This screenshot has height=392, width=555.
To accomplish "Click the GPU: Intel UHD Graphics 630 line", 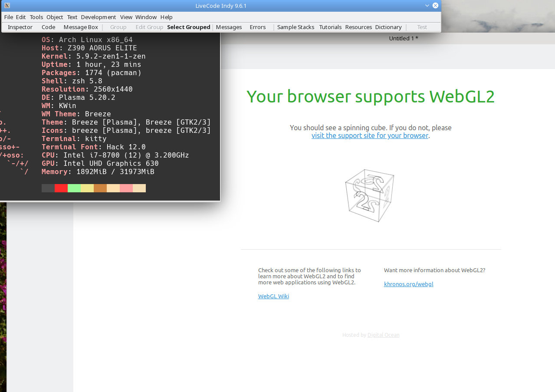I will [100, 163].
